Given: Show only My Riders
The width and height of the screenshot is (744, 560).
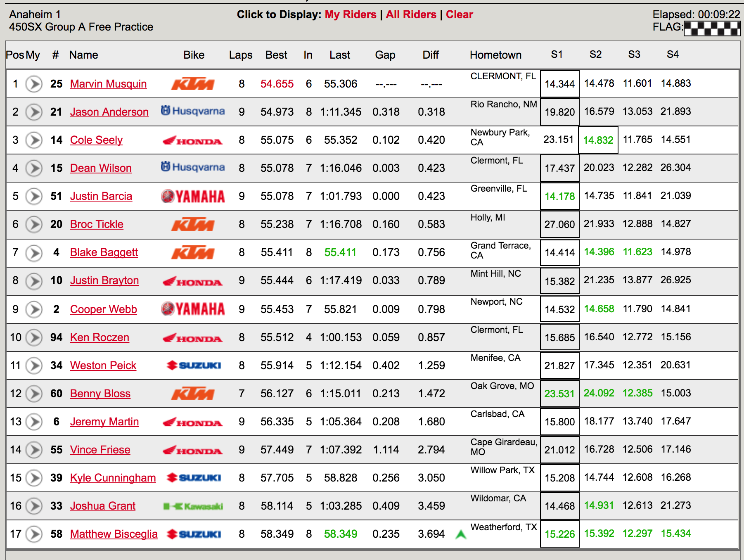Looking at the screenshot, I should (x=351, y=14).
